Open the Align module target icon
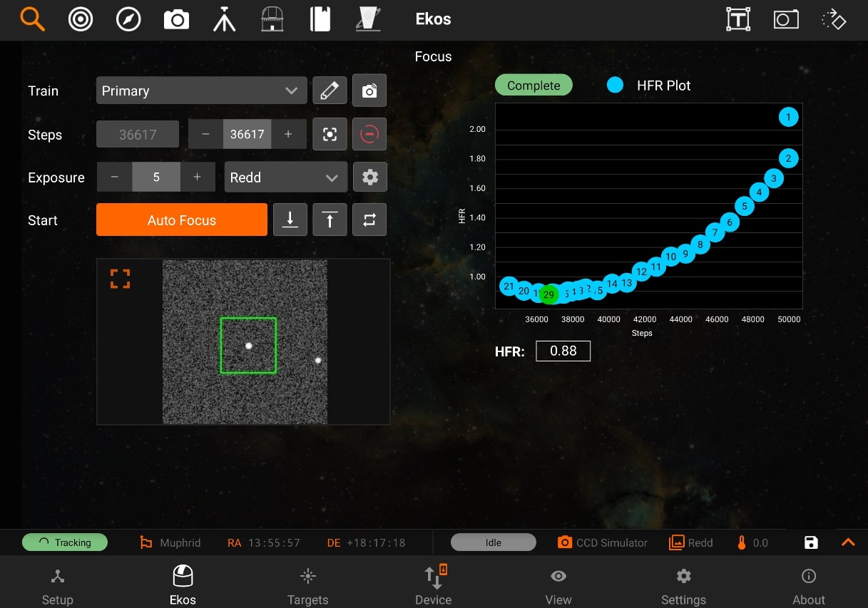868x608 pixels. (x=81, y=19)
